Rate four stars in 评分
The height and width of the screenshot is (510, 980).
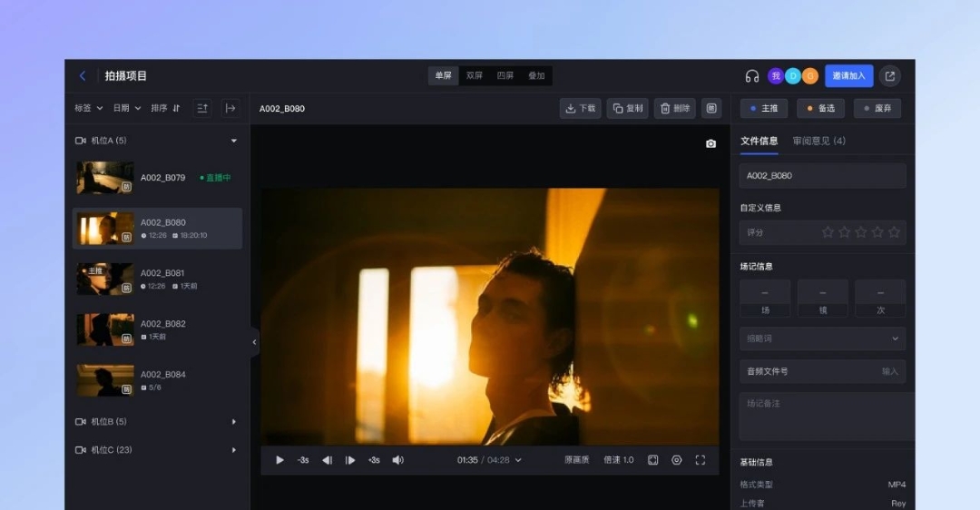877,232
